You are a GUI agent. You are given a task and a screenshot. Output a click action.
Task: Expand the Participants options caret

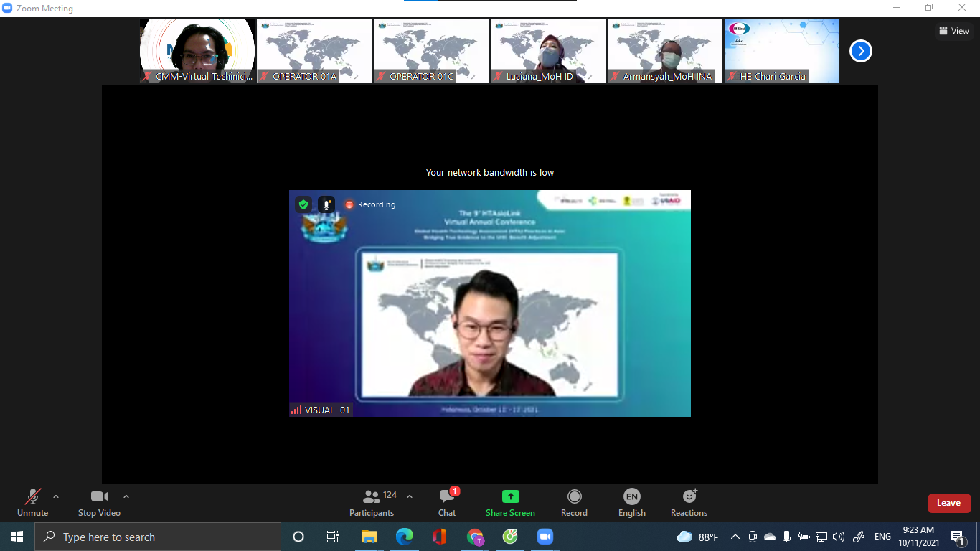410,496
